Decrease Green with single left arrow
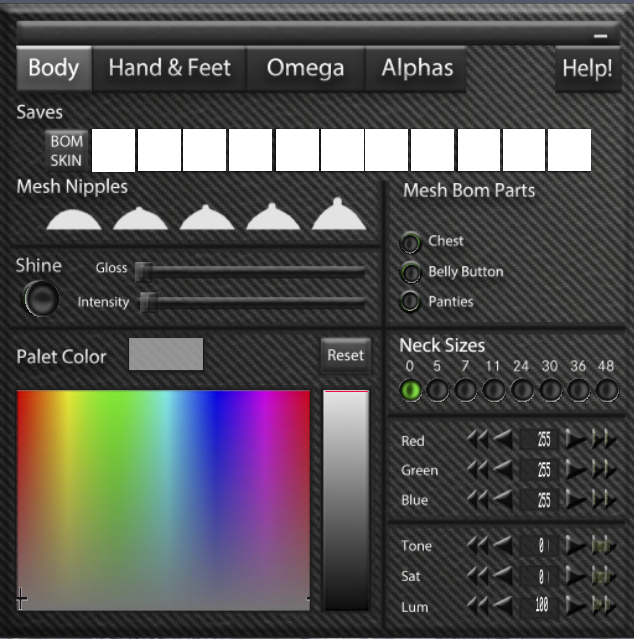This screenshot has height=639, width=634. (x=503, y=470)
